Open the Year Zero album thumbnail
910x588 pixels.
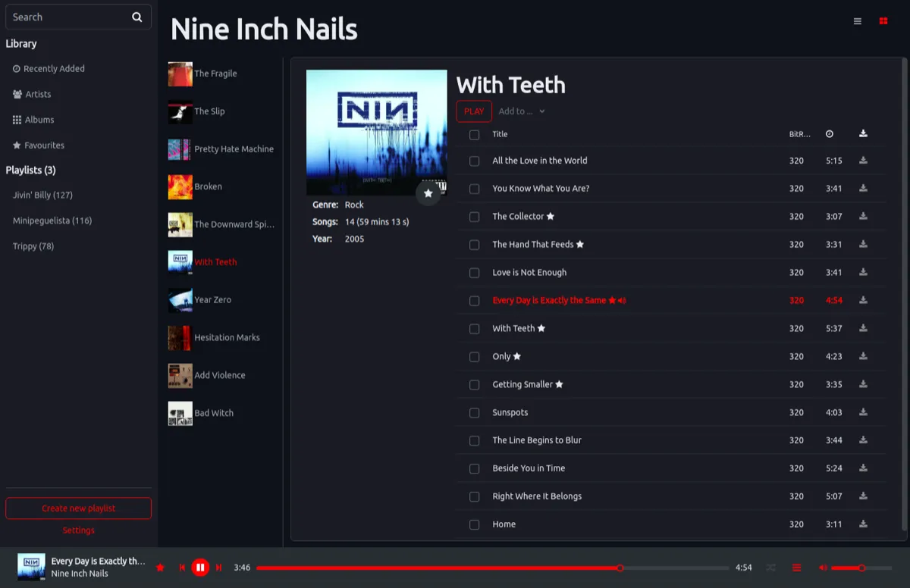[180, 299]
